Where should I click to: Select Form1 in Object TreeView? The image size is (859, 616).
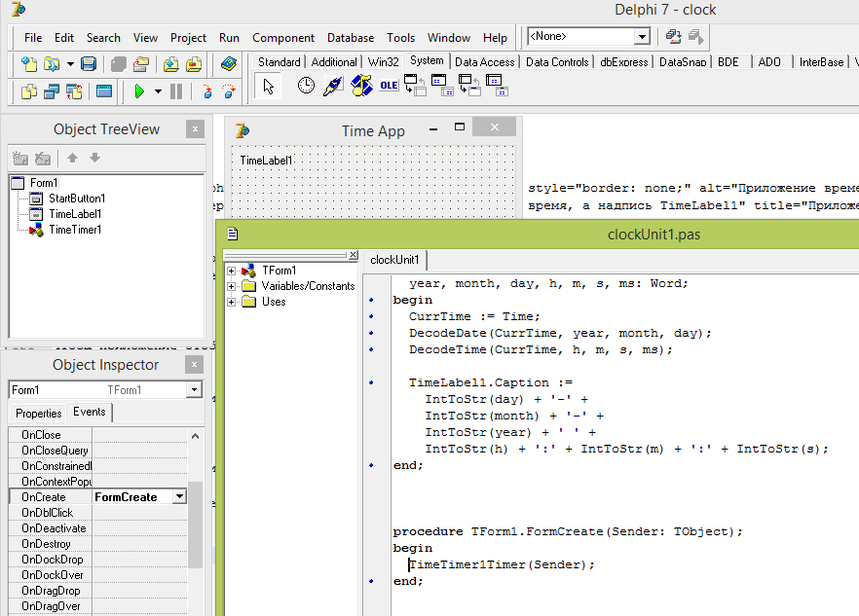[x=43, y=183]
